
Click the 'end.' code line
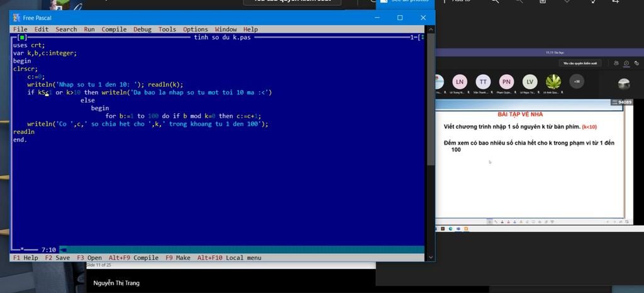[20, 140]
